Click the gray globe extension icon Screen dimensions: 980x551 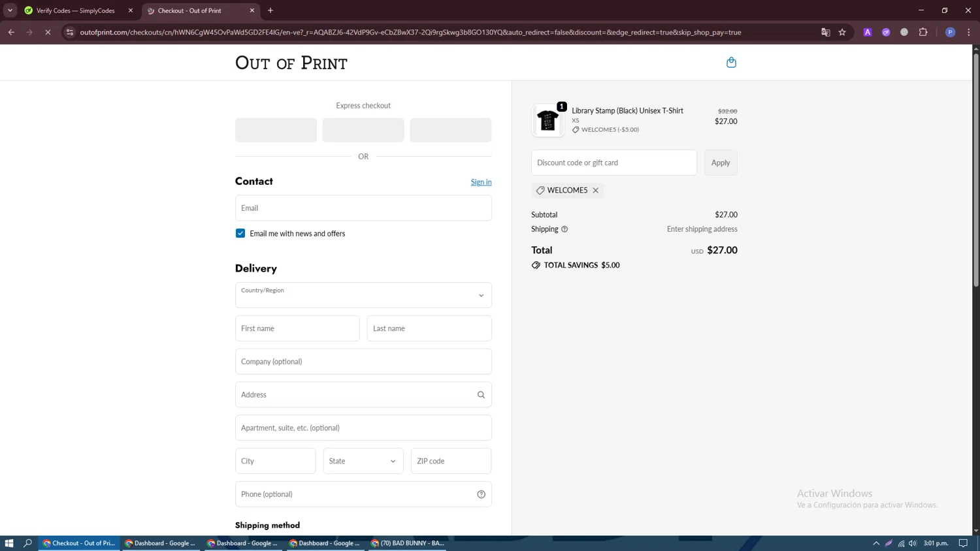pos(904,32)
